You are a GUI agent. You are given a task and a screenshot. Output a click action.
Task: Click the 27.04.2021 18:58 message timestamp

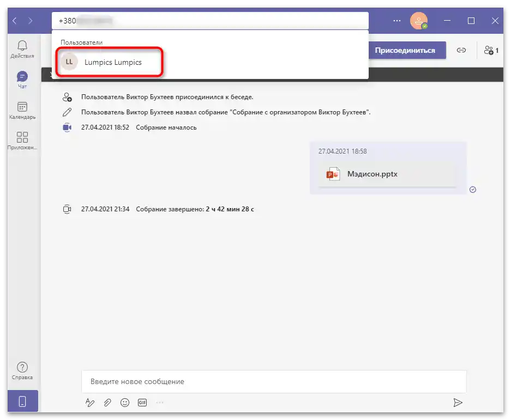pyautogui.click(x=342, y=151)
